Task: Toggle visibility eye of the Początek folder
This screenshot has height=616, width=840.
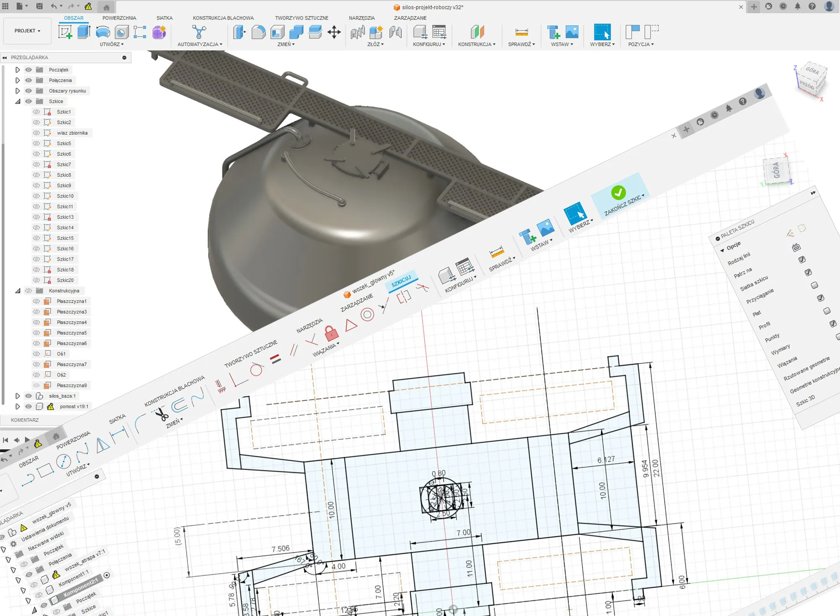Action: point(29,70)
